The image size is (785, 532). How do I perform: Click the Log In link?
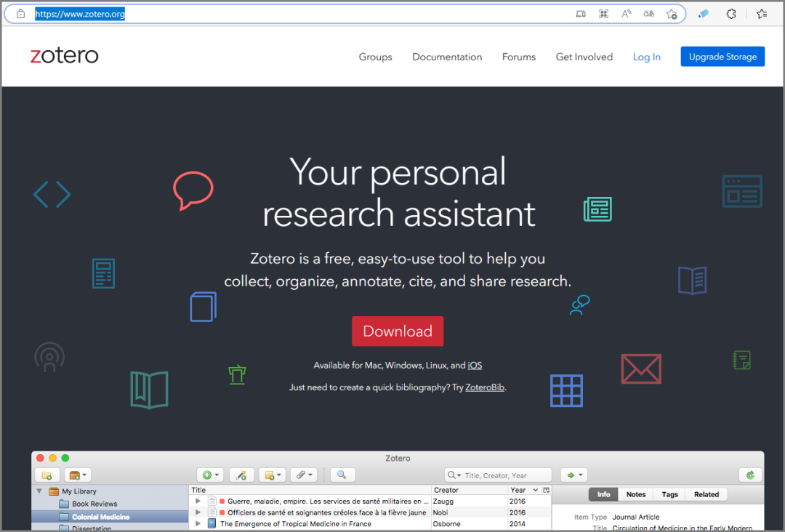[647, 57]
